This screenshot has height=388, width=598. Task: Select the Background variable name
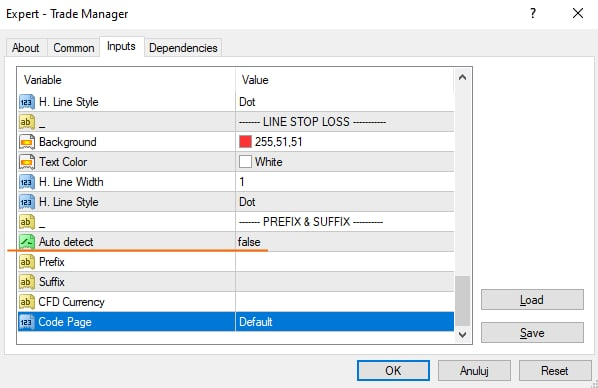point(68,142)
